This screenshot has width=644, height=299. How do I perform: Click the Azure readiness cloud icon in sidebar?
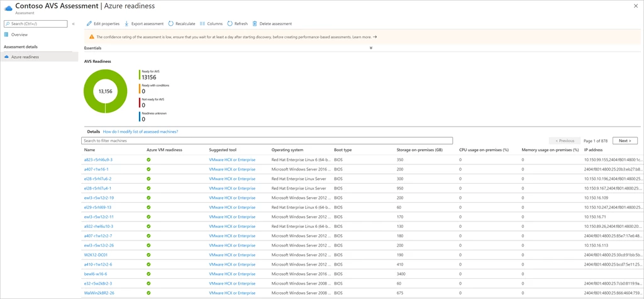click(6, 57)
